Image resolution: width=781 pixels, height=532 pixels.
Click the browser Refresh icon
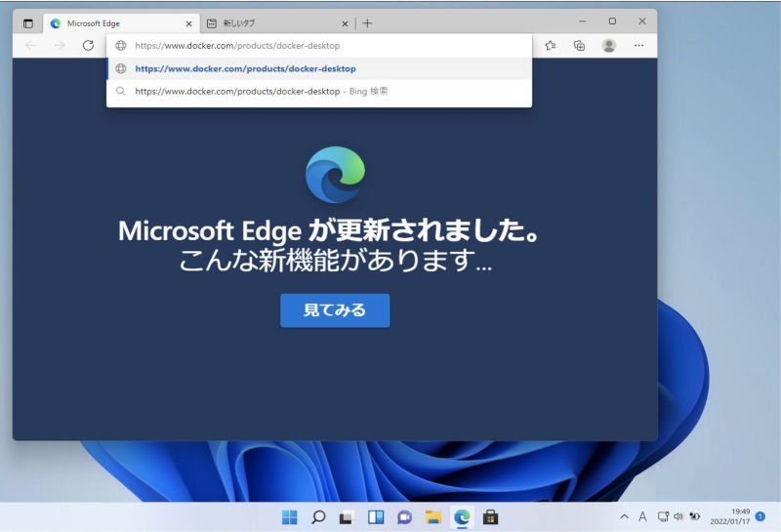(x=88, y=45)
